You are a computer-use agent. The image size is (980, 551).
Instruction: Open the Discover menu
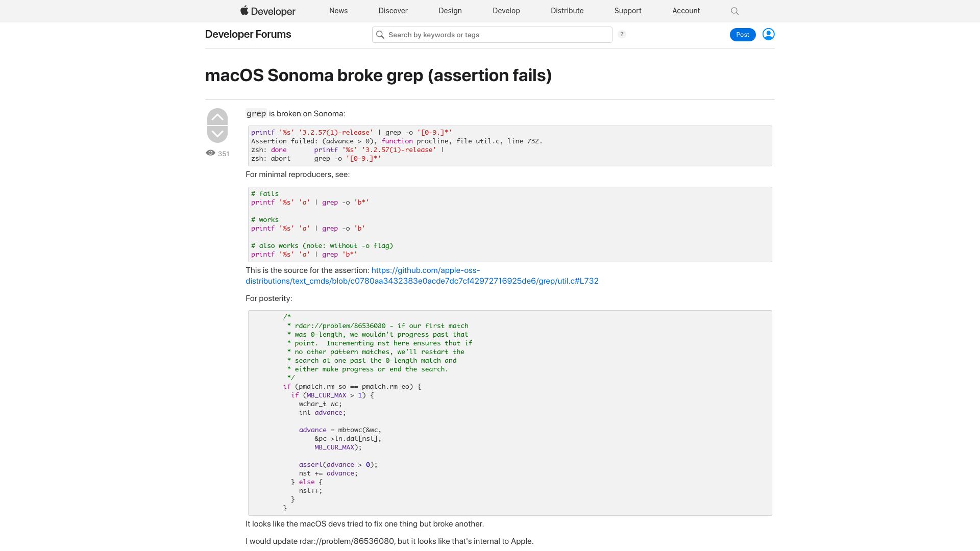[393, 11]
